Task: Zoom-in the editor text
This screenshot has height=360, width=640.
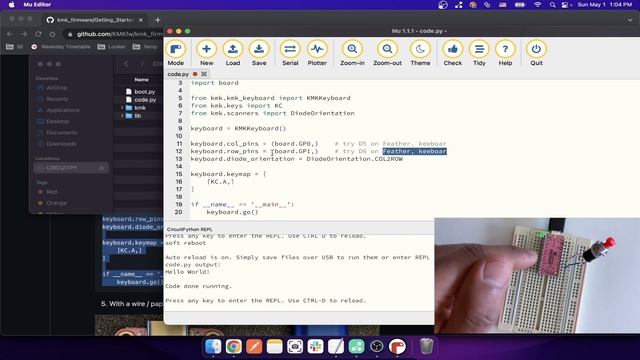Action: (x=352, y=53)
